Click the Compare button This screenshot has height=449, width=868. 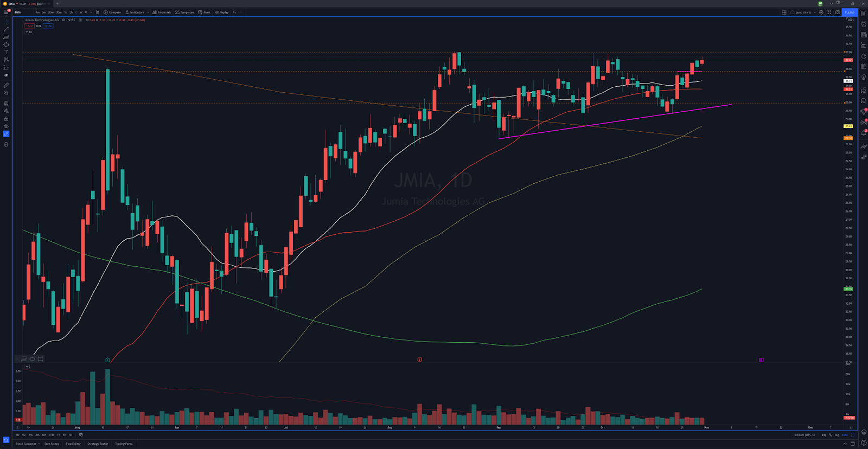[x=112, y=12]
